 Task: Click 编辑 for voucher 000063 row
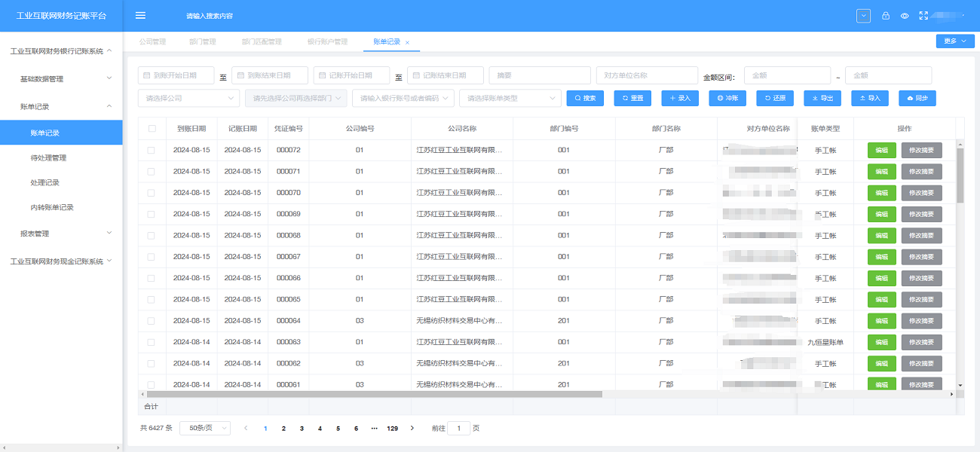pyautogui.click(x=882, y=342)
